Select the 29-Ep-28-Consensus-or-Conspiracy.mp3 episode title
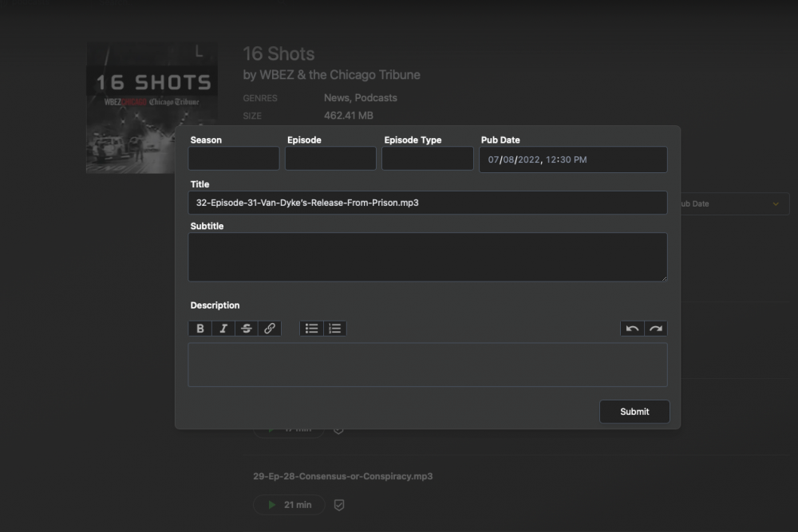 point(343,476)
